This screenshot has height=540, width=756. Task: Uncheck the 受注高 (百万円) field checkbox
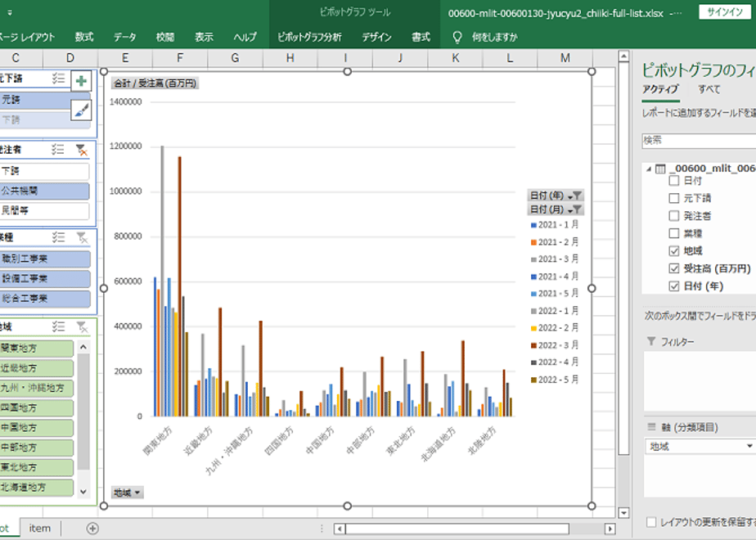(674, 268)
